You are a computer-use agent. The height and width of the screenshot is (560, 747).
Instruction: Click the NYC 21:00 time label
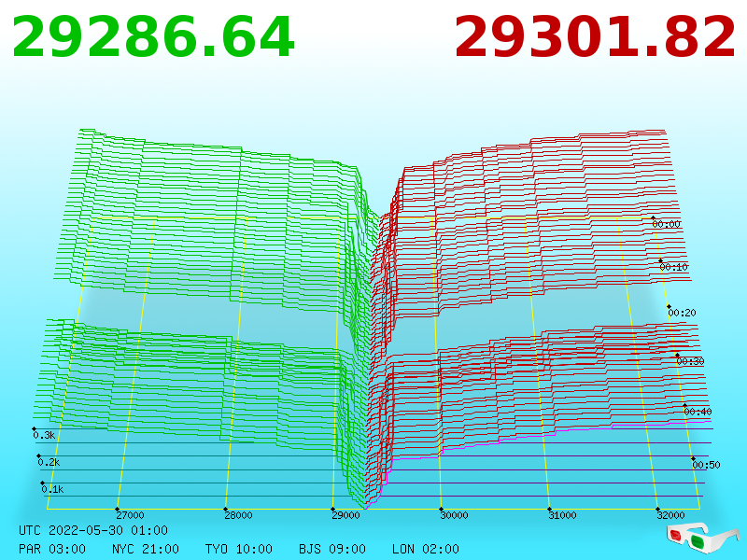click(x=146, y=549)
